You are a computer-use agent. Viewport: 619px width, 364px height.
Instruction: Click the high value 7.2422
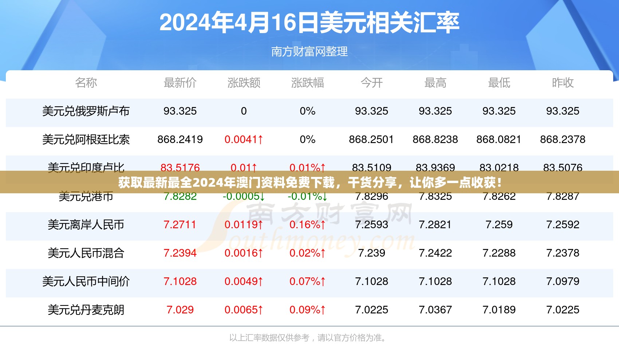pos(435,253)
